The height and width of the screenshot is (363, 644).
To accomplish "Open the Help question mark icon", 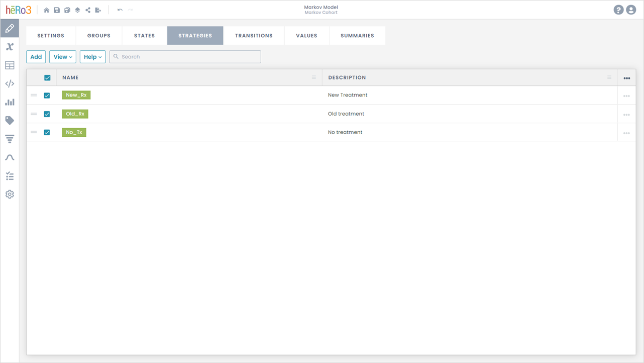I will pos(618,10).
